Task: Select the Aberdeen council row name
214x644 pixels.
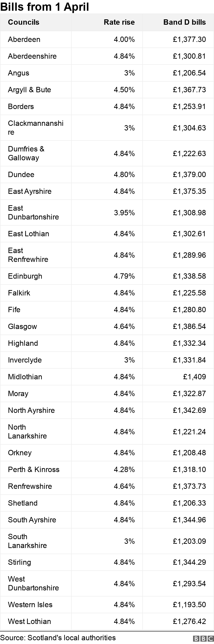Action: [24, 40]
